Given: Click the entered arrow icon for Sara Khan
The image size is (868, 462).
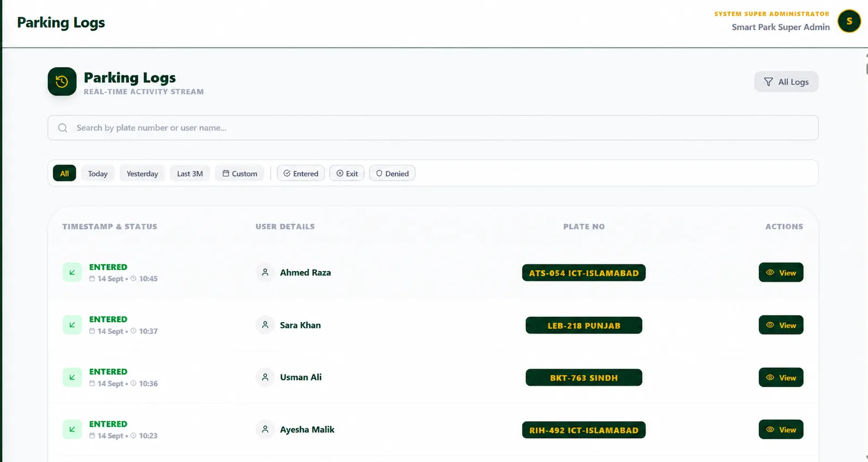Looking at the screenshot, I should point(72,325).
